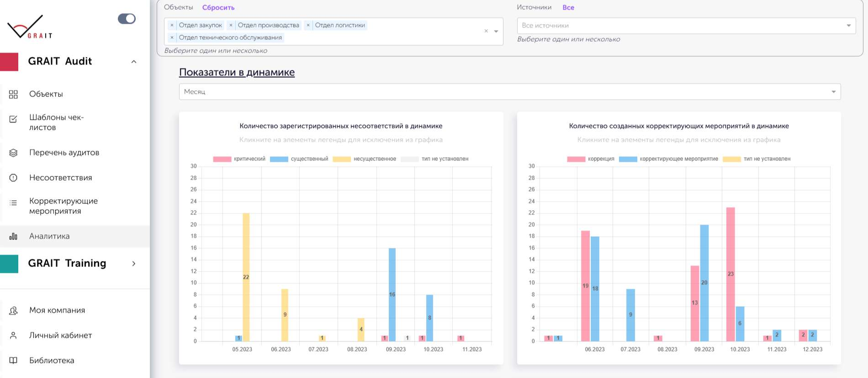Expand the GRAIT Training section
The image size is (868, 378).
tap(134, 264)
